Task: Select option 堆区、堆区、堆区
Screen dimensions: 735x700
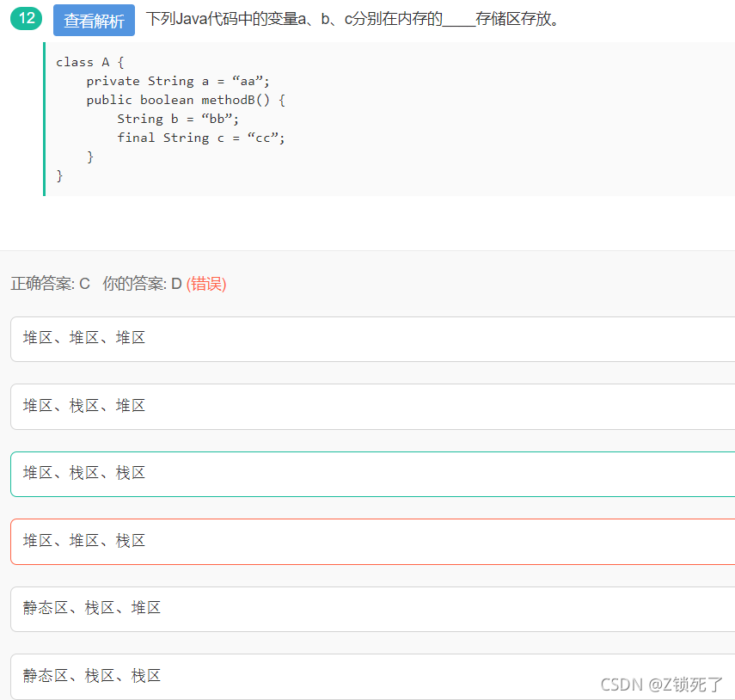Action: pyautogui.click(x=372, y=339)
